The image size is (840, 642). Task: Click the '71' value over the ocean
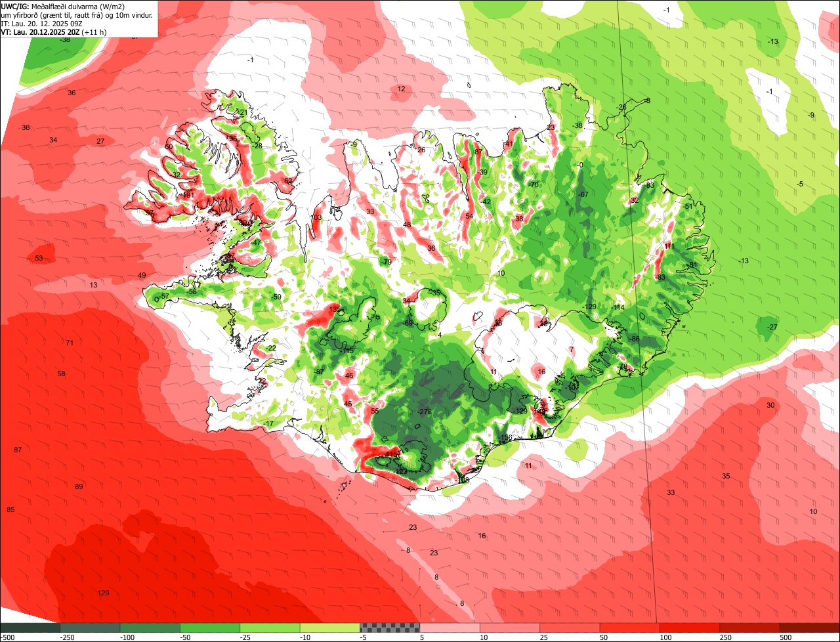coord(70,343)
